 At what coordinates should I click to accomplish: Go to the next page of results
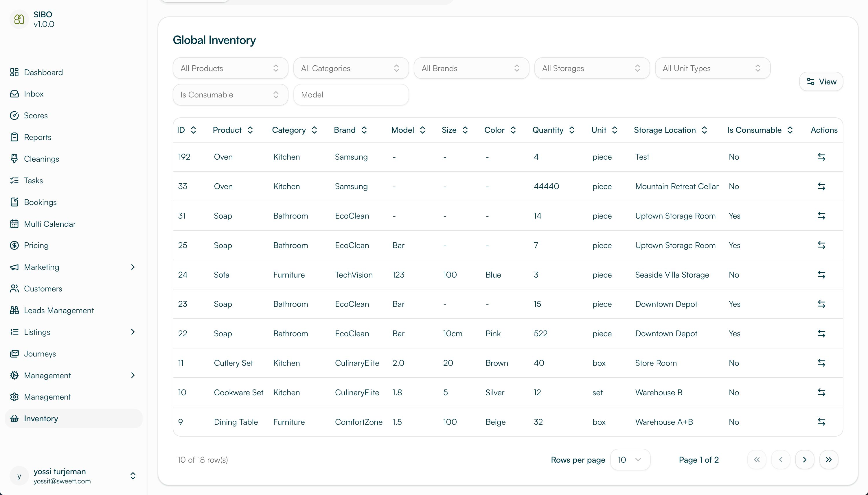click(805, 459)
